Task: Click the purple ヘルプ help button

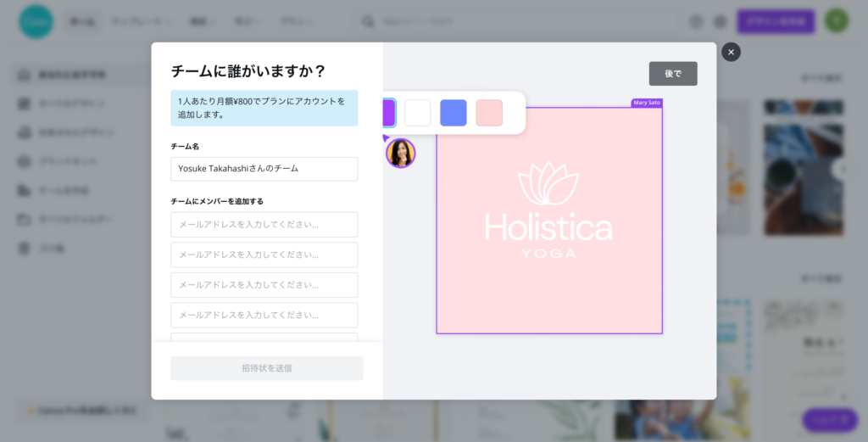Action: (831, 421)
